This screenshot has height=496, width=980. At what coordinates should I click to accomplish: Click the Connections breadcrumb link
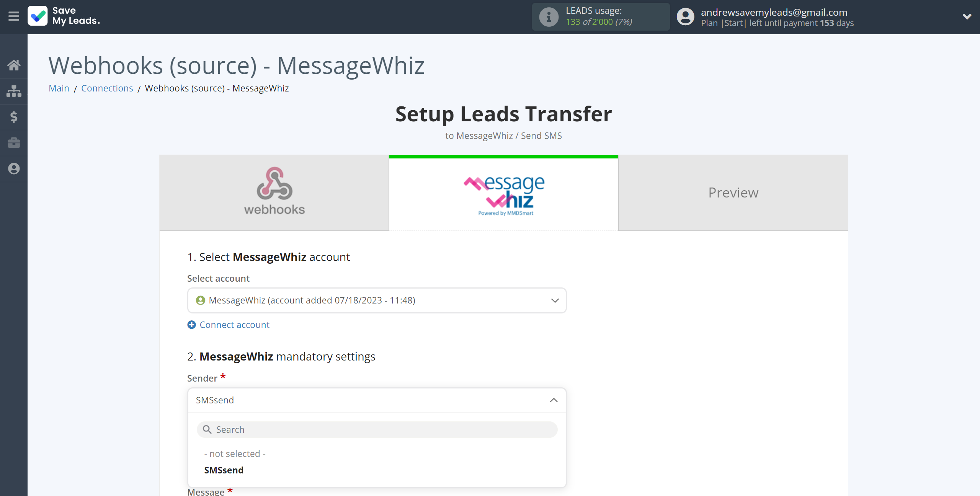(x=106, y=88)
